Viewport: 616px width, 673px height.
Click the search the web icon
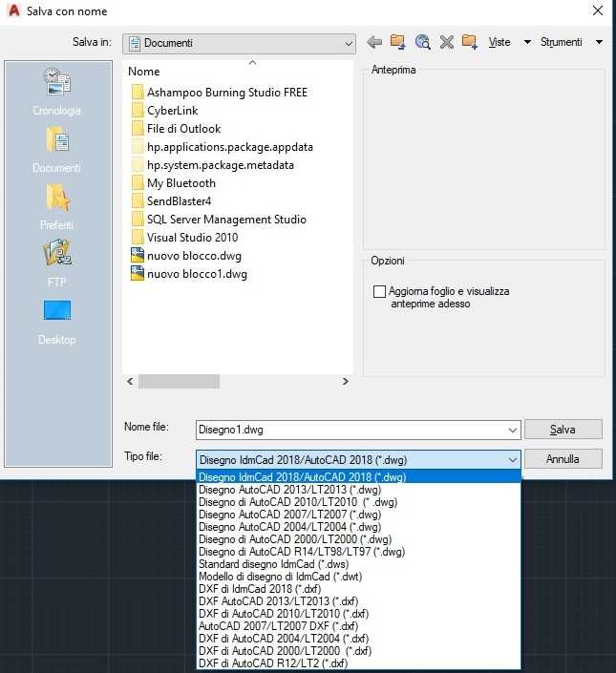pyautogui.click(x=422, y=42)
